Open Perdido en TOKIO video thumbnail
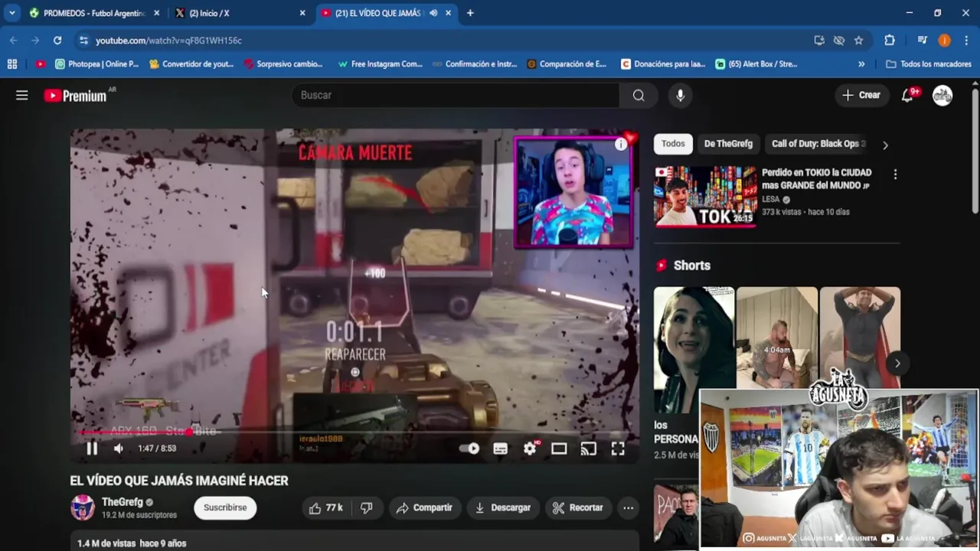The width and height of the screenshot is (980, 551). pyautogui.click(x=705, y=196)
